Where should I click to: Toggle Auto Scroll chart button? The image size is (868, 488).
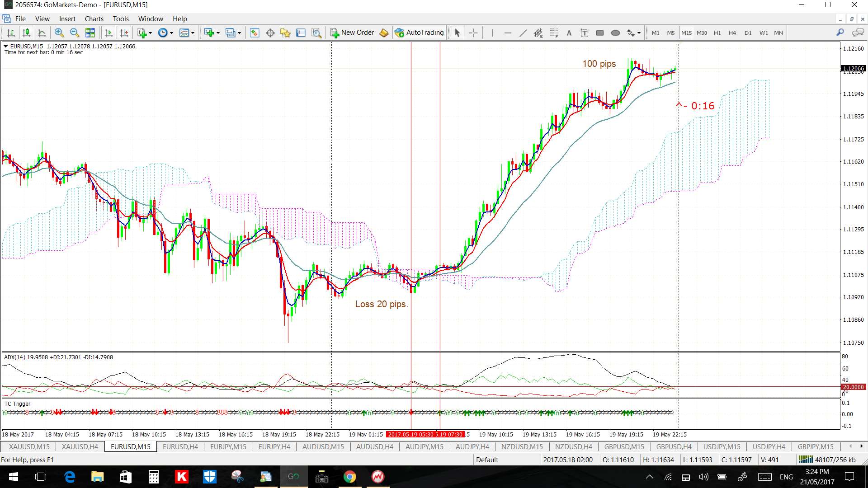coord(108,33)
